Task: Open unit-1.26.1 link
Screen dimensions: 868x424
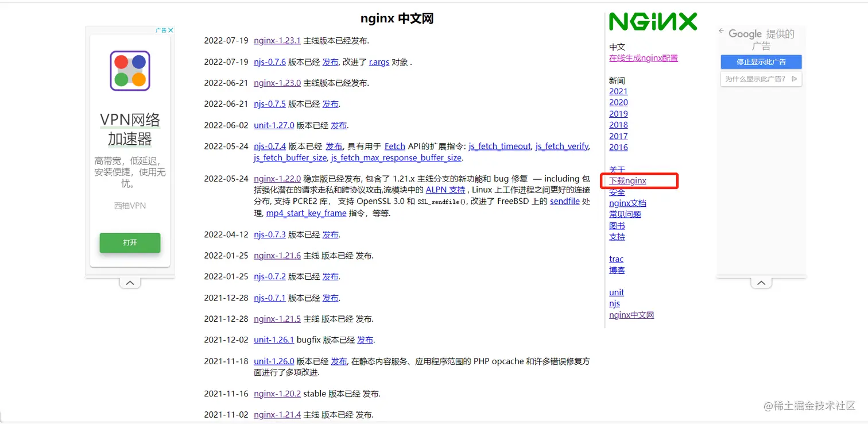Action: (274, 340)
